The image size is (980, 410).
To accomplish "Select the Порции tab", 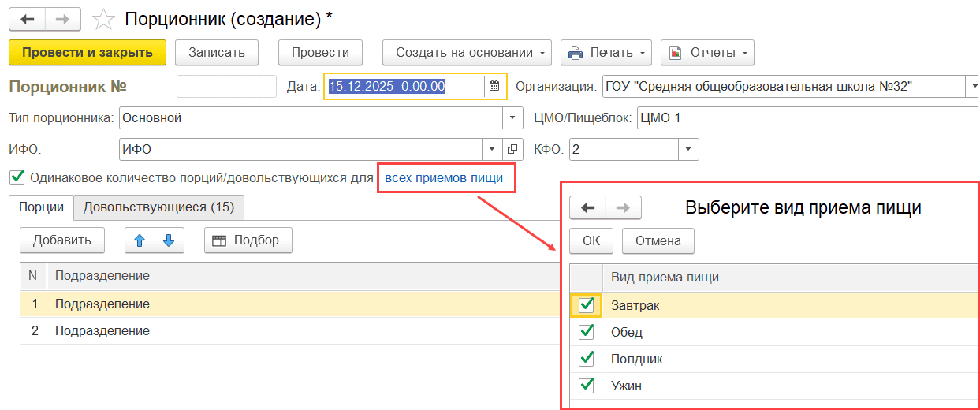I will click(41, 207).
